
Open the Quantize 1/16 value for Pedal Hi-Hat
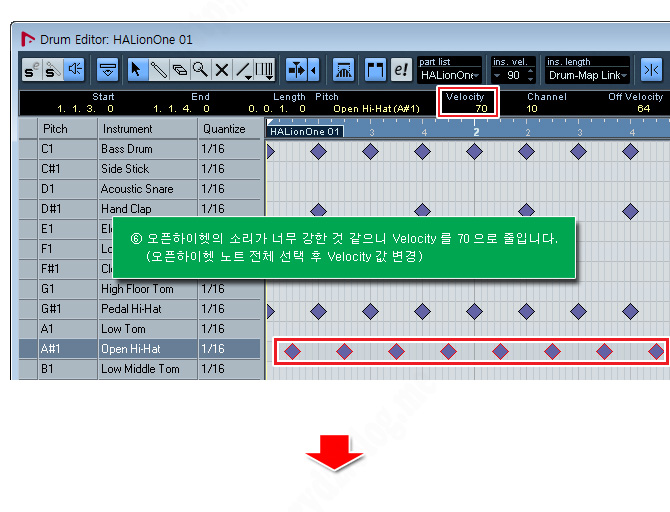[229, 309]
